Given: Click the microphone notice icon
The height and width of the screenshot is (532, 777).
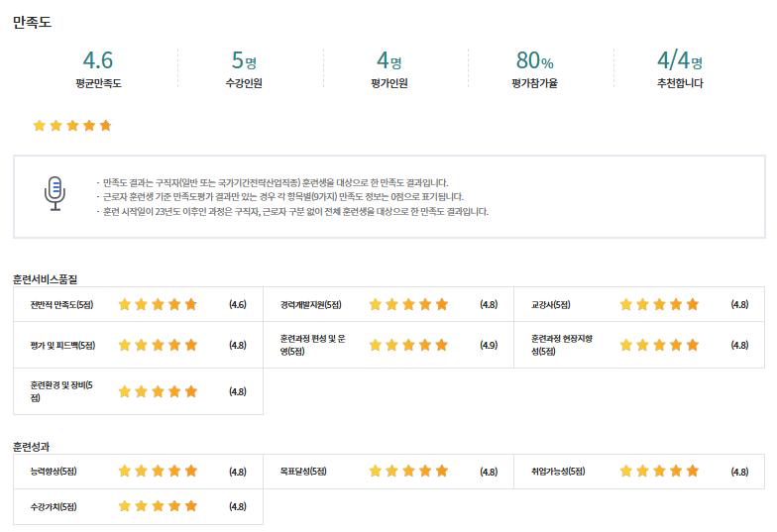Looking at the screenshot, I should pos(55,194).
